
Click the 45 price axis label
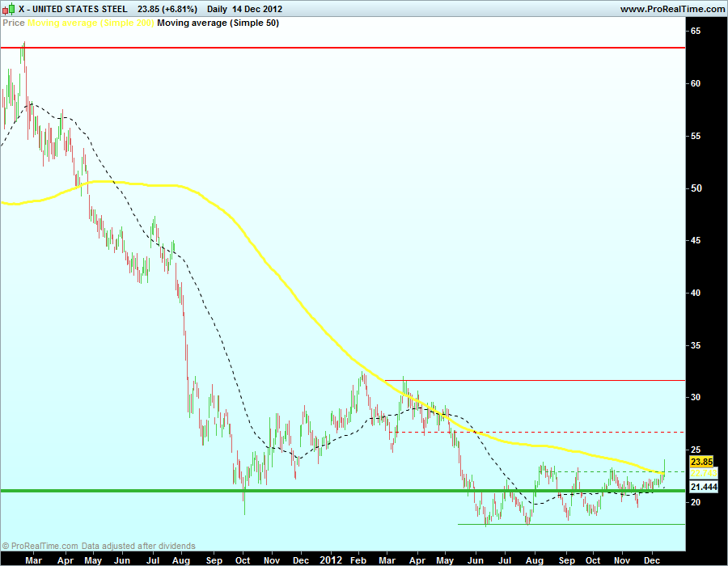tap(696, 240)
